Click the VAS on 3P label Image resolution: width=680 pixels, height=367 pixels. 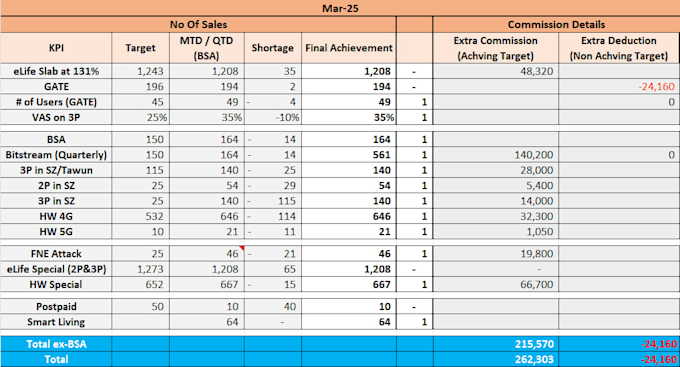pos(56,117)
